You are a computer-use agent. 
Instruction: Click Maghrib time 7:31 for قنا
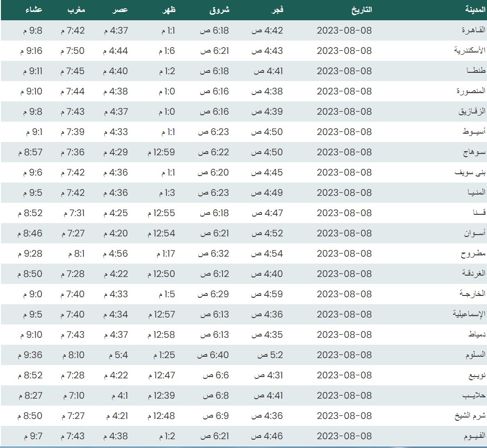(72, 213)
